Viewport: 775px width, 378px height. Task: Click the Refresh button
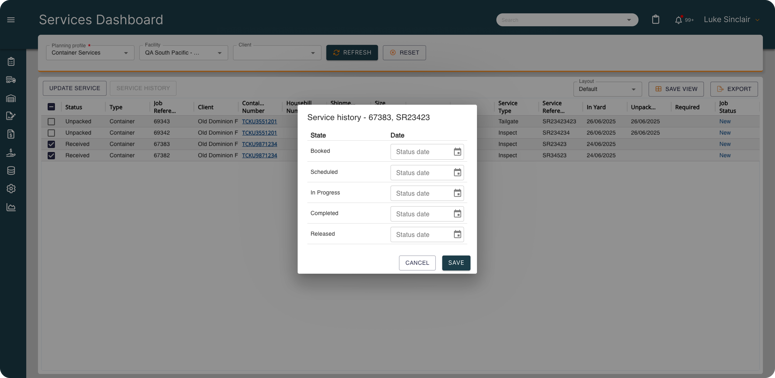(352, 53)
